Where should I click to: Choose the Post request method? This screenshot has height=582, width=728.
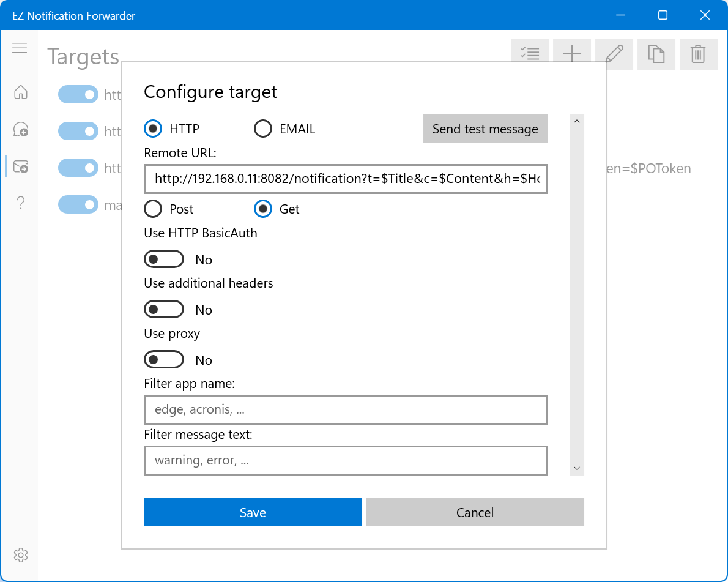click(x=153, y=209)
